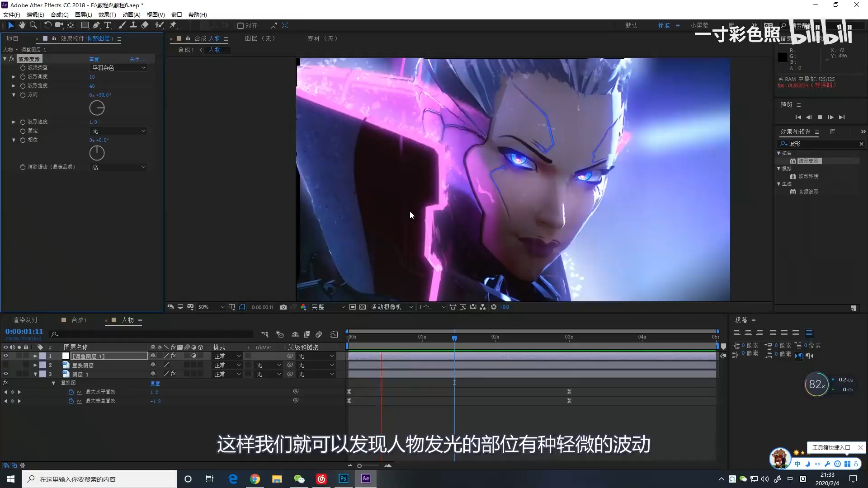Switch to 渲染队列 tab

tap(25, 320)
